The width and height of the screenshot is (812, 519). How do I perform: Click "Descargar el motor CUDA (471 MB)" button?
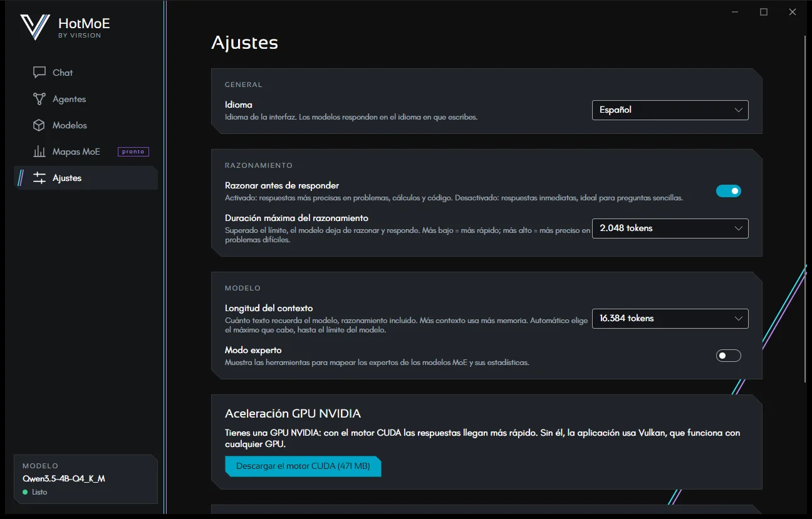click(303, 466)
